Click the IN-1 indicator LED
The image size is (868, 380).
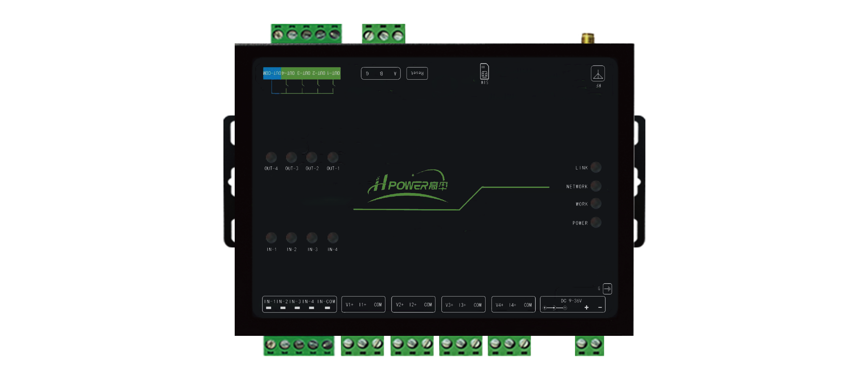pyautogui.click(x=271, y=238)
